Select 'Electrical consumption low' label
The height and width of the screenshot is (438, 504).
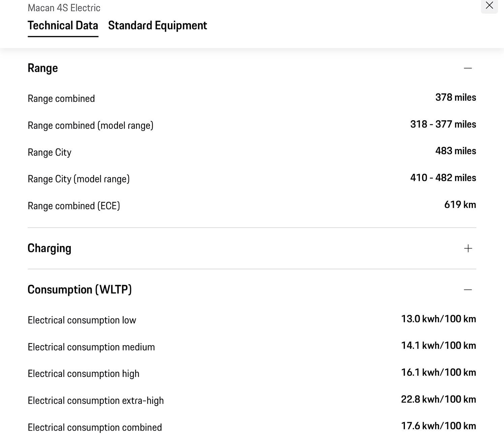[x=82, y=320]
